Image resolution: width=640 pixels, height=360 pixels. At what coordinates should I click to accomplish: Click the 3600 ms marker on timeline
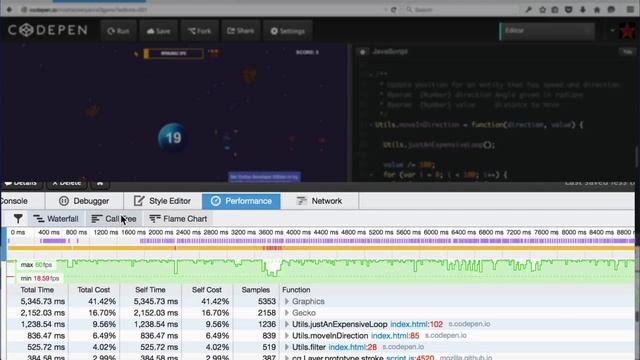pyautogui.click(x=271, y=232)
